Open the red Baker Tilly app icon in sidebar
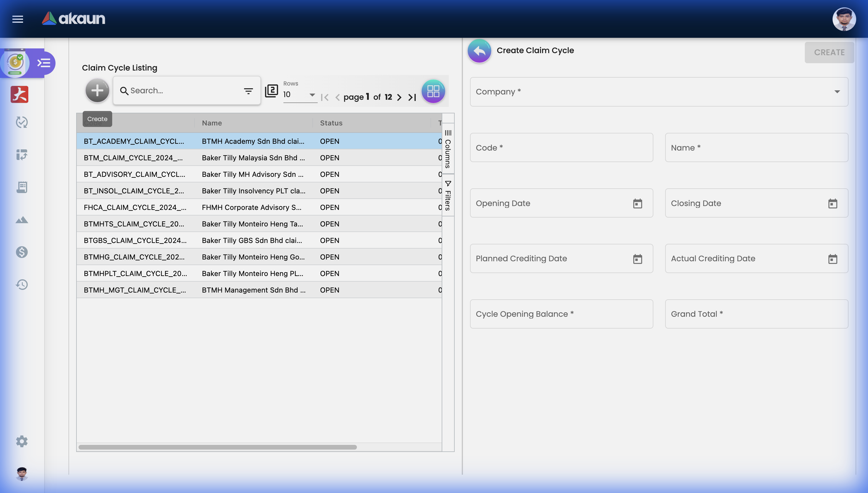 (19, 94)
